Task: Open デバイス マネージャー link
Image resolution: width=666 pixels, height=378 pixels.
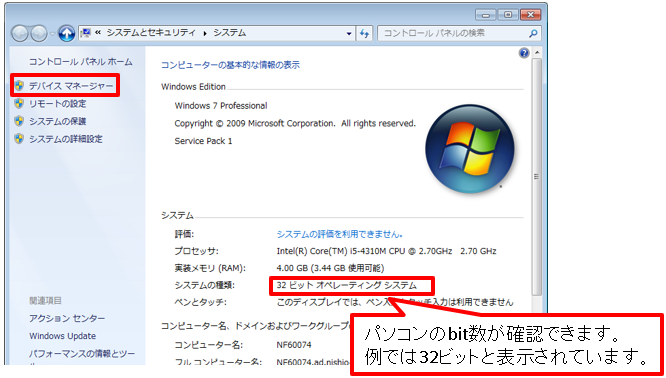Action: pos(71,86)
